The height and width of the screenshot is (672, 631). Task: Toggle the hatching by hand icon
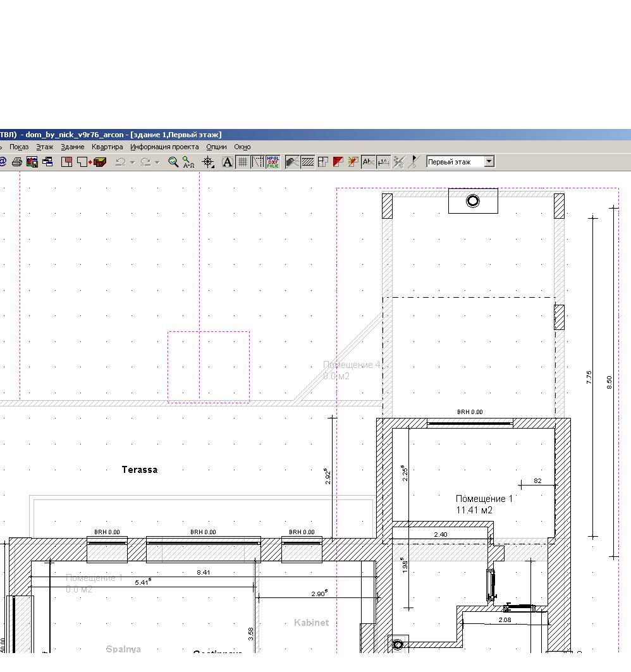tap(292, 162)
